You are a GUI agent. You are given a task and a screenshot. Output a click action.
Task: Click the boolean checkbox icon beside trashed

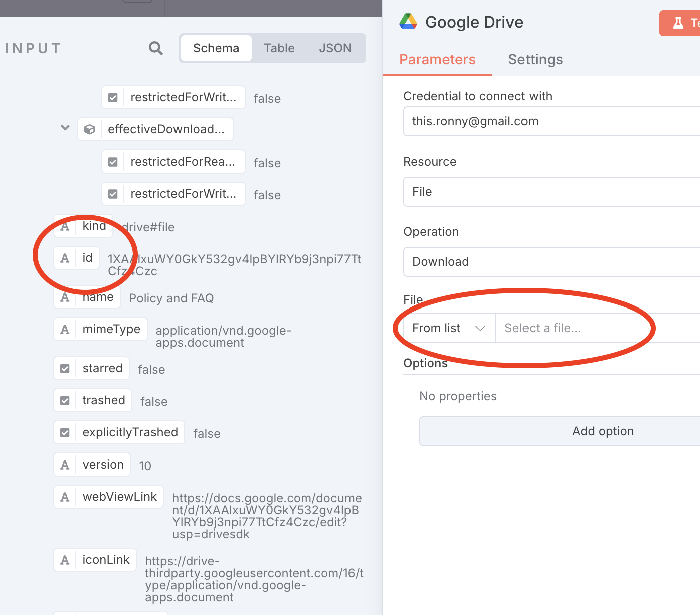(65, 401)
